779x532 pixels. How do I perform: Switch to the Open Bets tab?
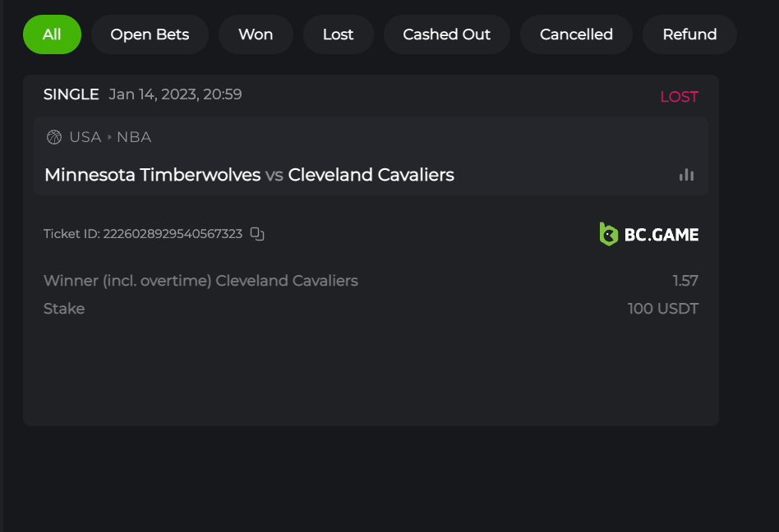click(150, 34)
